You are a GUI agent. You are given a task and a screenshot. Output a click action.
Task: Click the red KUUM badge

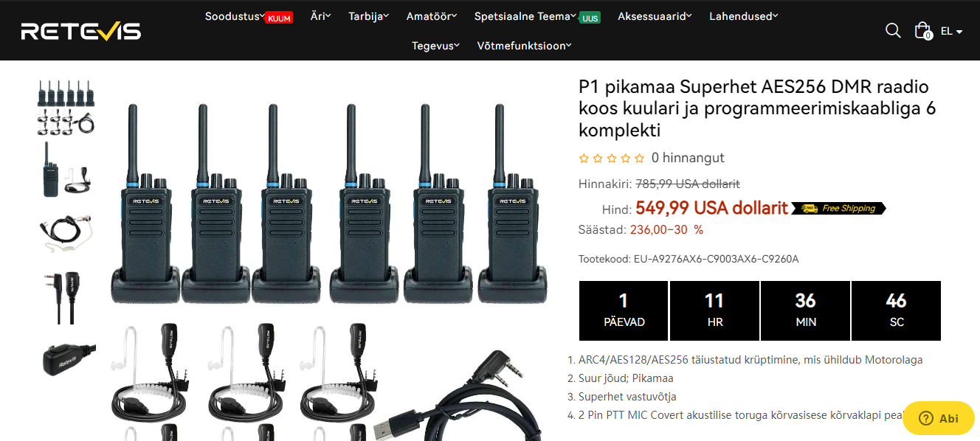279,18
